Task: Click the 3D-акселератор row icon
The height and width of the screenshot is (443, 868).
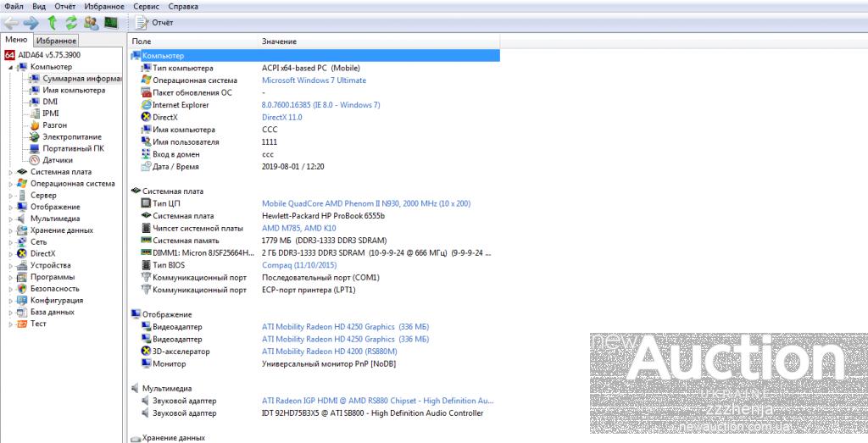Action: tap(146, 352)
